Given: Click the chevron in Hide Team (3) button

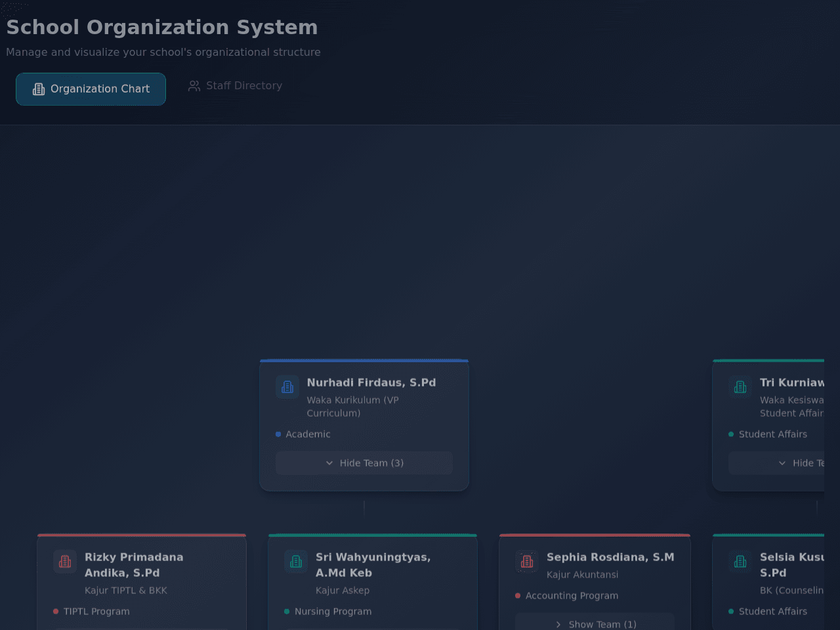Looking at the screenshot, I should click(329, 463).
